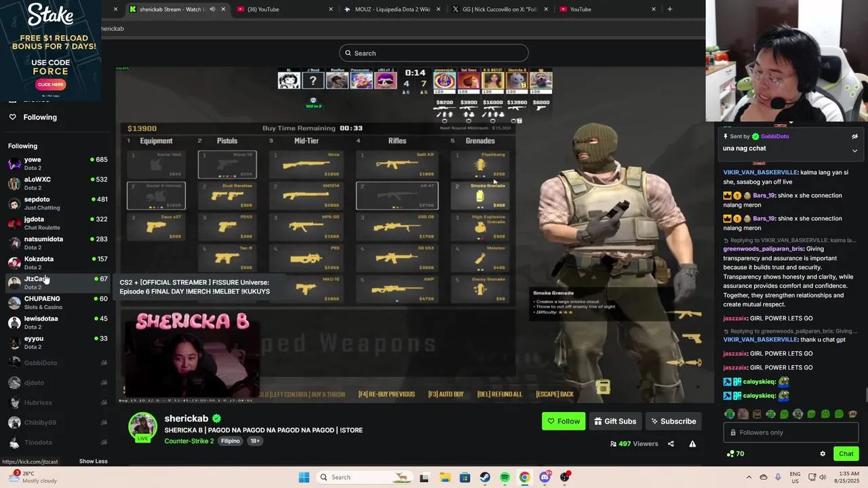
Task: Close the MOUZ Liquipedia tab
Action: pyautogui.click(x=438, y=9)
